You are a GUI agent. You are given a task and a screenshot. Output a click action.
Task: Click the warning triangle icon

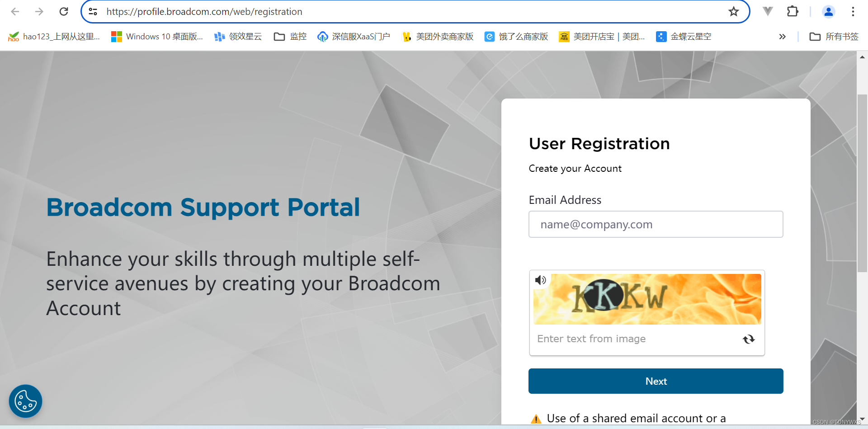tap(536, 419)
